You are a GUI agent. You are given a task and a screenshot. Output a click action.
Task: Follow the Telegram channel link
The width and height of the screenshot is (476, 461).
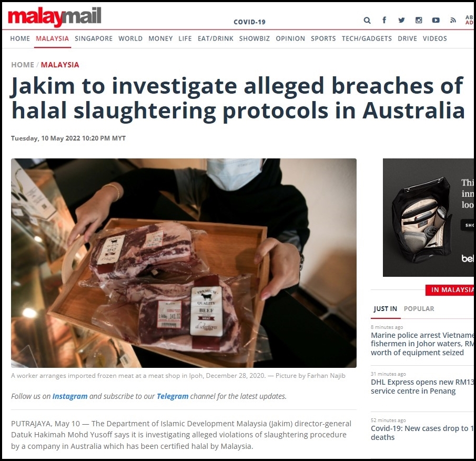tap(173, 396)
